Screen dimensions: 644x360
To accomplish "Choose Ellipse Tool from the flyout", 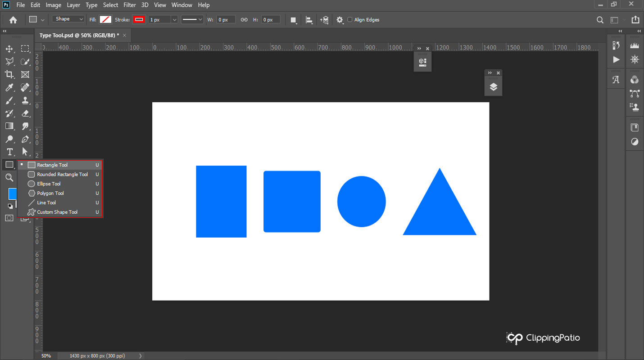I will 49,184.
